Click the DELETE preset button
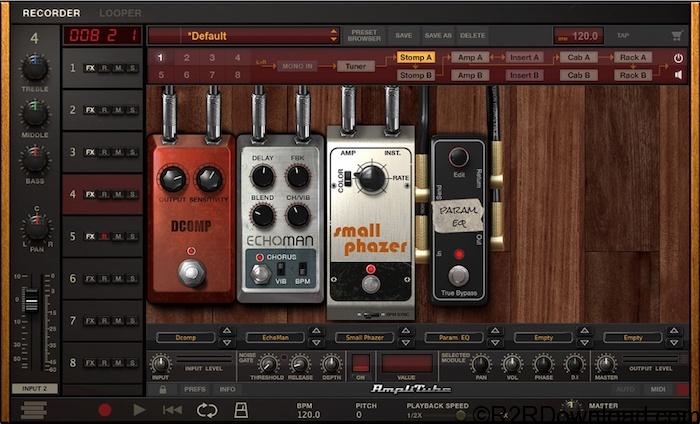 click(x=473, y=36)
